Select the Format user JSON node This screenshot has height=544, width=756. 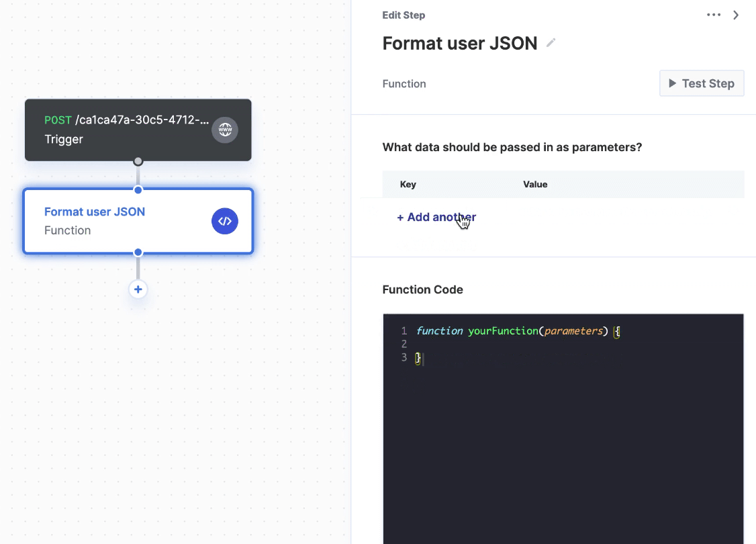point(138,221)
